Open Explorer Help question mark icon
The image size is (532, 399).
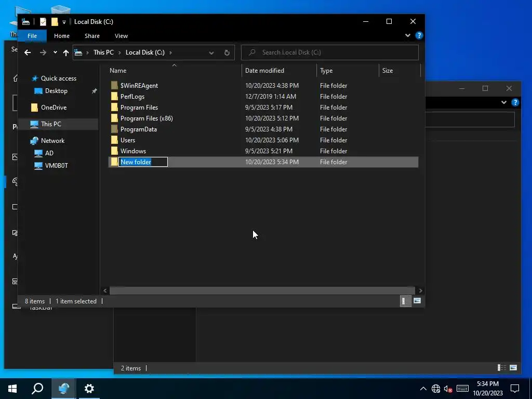tap(419, 35)
